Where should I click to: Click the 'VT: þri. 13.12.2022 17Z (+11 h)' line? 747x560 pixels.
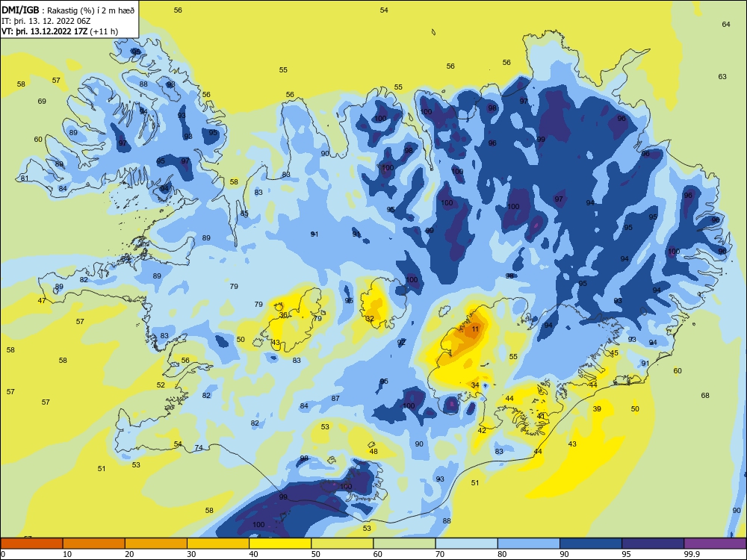click(60, 31)
